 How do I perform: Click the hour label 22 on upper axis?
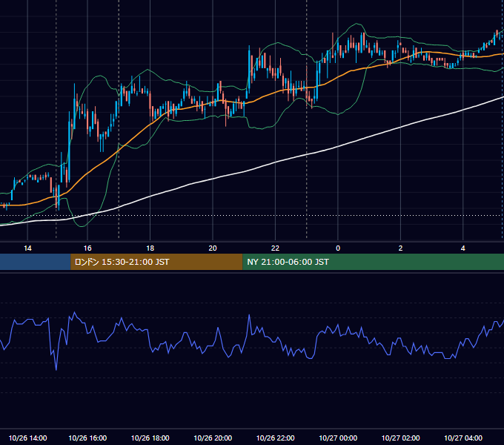(x=275, y=248)
